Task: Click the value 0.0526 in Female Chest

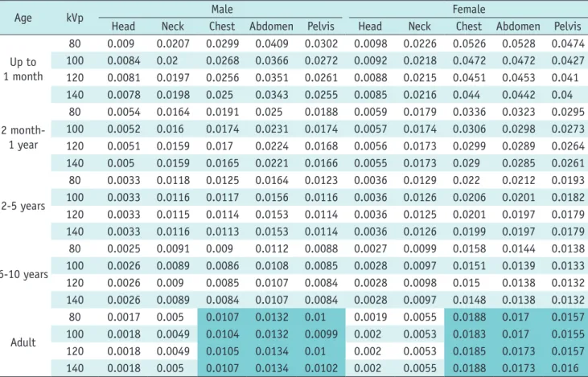Action: [469, 43]
